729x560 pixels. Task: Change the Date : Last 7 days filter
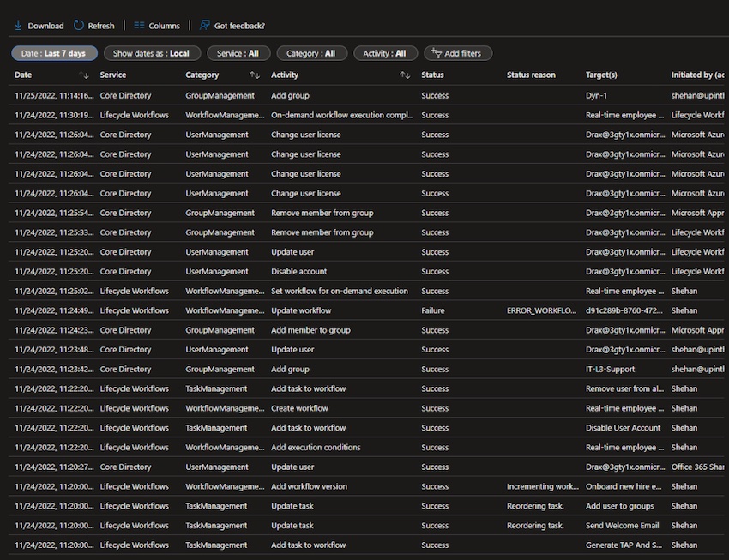[x=53, y=53]
